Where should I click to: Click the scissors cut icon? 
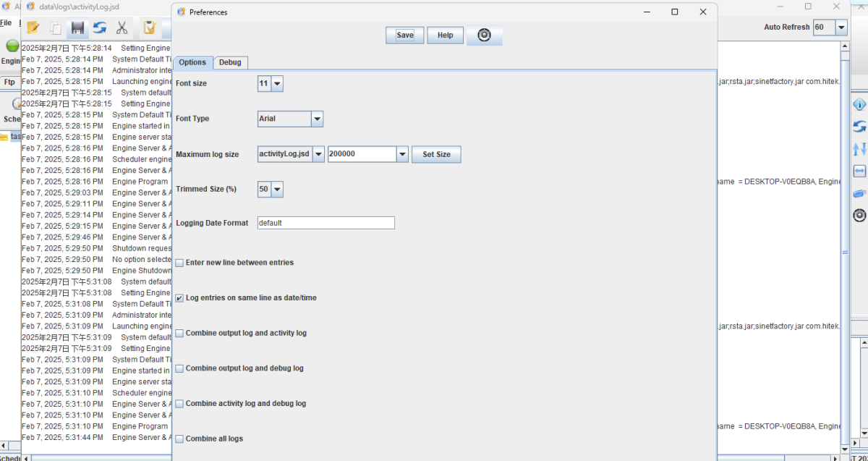coord(122,28)
